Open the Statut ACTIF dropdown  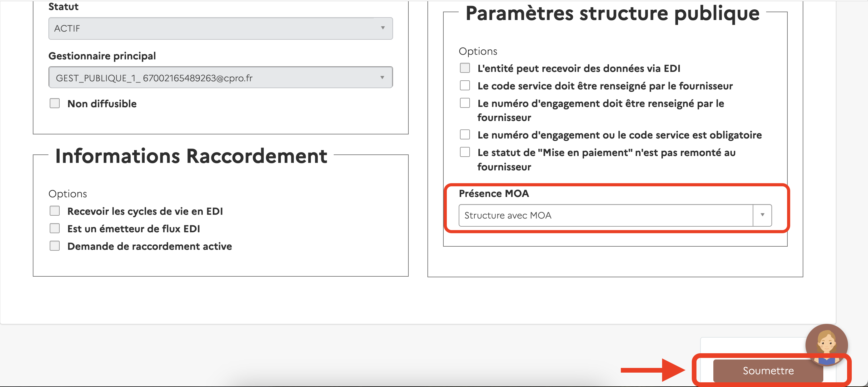pos(220,28)
